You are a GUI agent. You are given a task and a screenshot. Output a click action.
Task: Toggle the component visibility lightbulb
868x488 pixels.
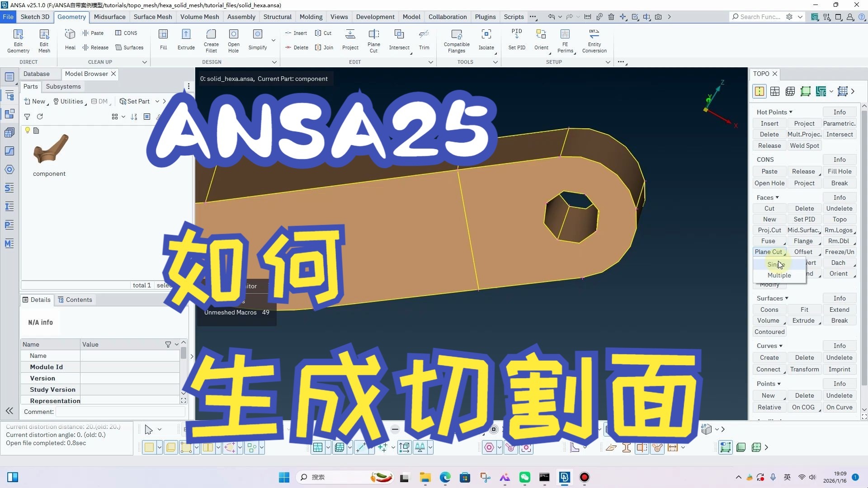pyautogui.click(x=28, y=130)
